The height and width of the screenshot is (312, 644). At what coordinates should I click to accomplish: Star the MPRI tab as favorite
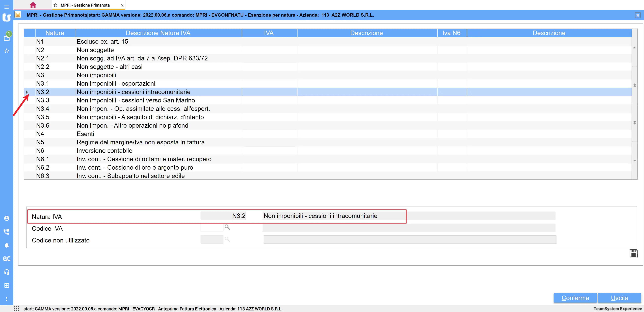(56, 5)
